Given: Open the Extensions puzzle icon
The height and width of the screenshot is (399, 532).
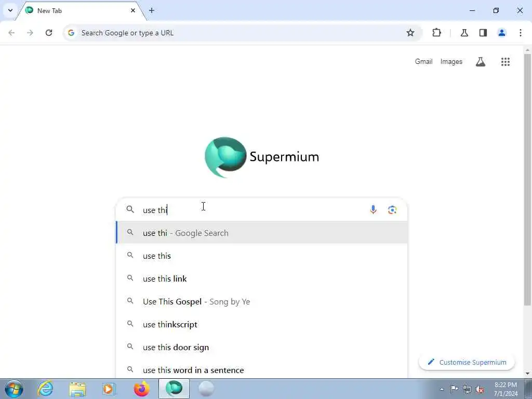Looking at the screenshot, I should [436, 33].
